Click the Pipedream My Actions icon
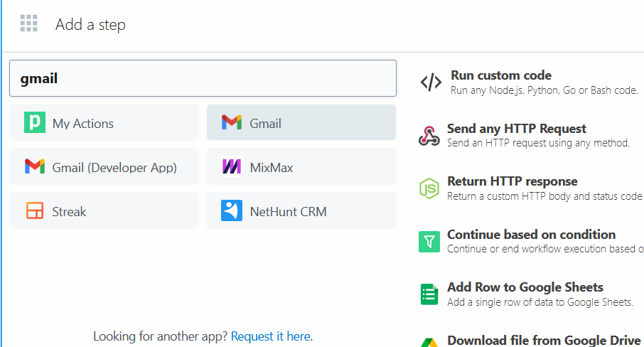The height and width of the screenshot is (347, 644). [34, 123]
